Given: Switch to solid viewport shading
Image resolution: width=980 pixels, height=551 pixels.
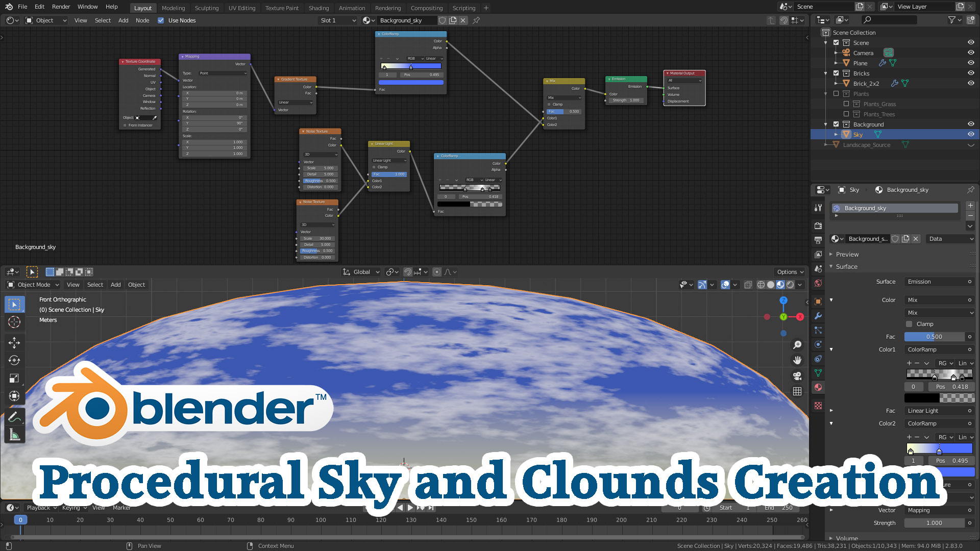Looking at the screenshot, I should 771,285.
